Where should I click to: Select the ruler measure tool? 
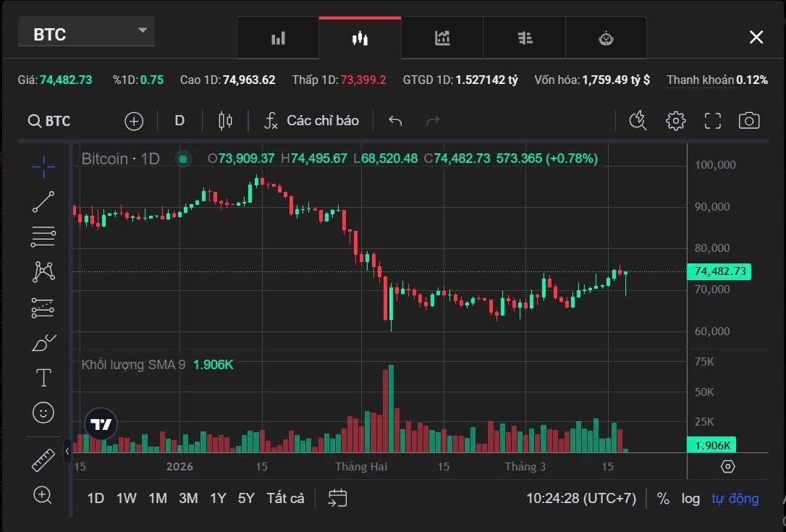click(43, 460)
